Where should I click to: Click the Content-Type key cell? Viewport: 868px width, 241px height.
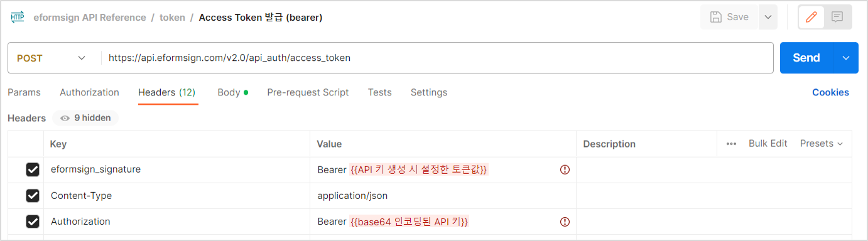(177, 196)
